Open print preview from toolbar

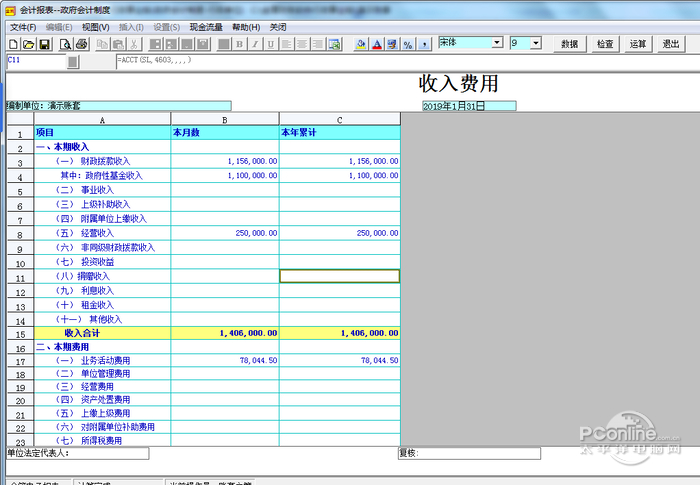(66, 44)
